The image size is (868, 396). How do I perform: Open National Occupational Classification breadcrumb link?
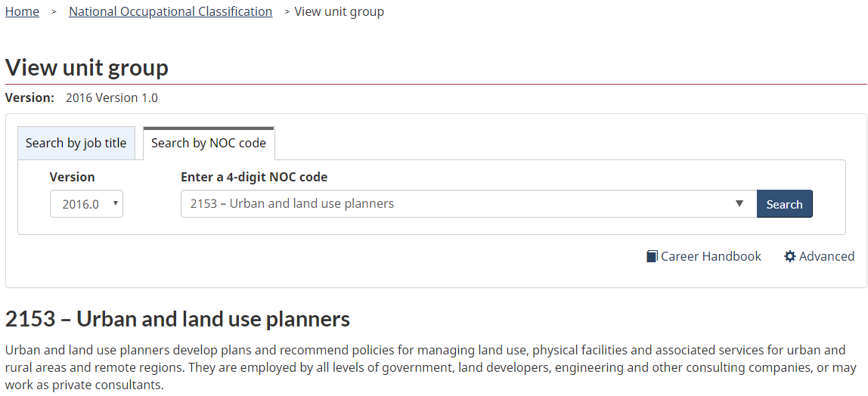point(170,11)
